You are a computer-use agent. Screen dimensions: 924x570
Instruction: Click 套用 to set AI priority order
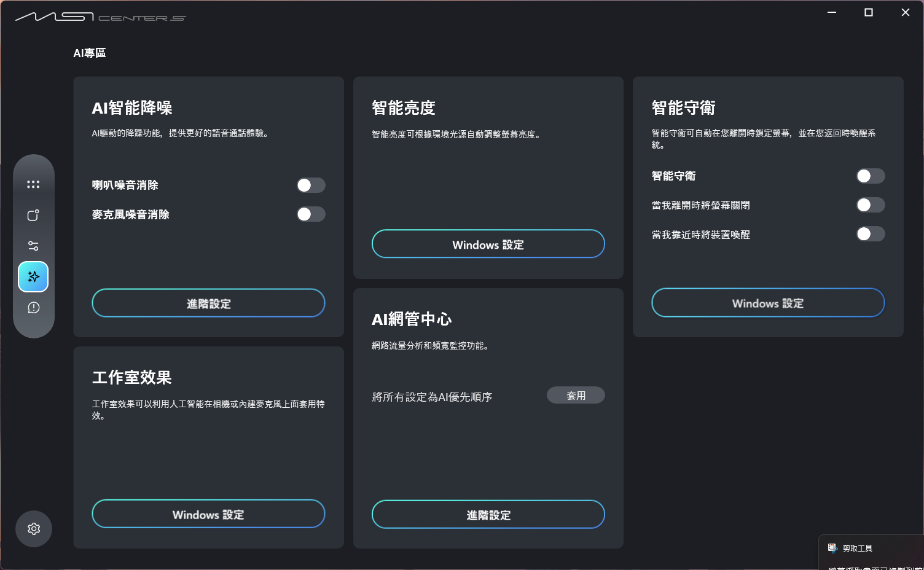tap(575, 395)
